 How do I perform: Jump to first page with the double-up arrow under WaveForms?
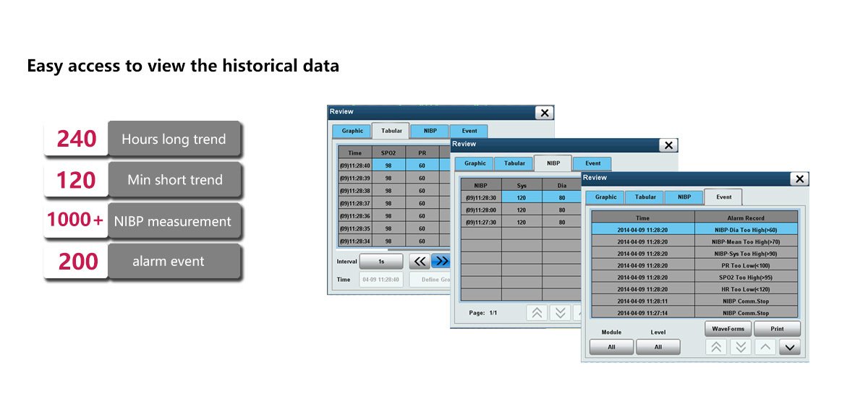[716, 347]
